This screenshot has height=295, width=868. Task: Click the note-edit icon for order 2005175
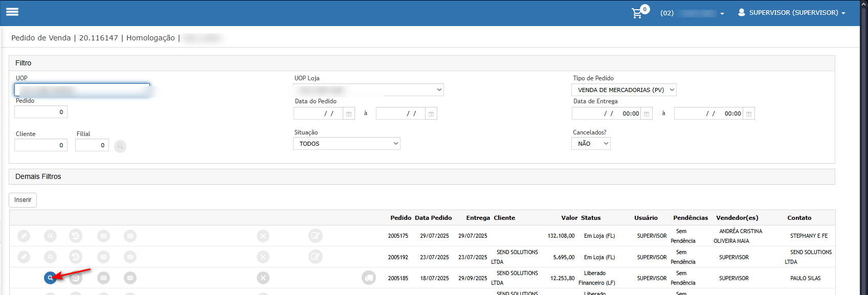pyautogui.click(x=316, y=236)
